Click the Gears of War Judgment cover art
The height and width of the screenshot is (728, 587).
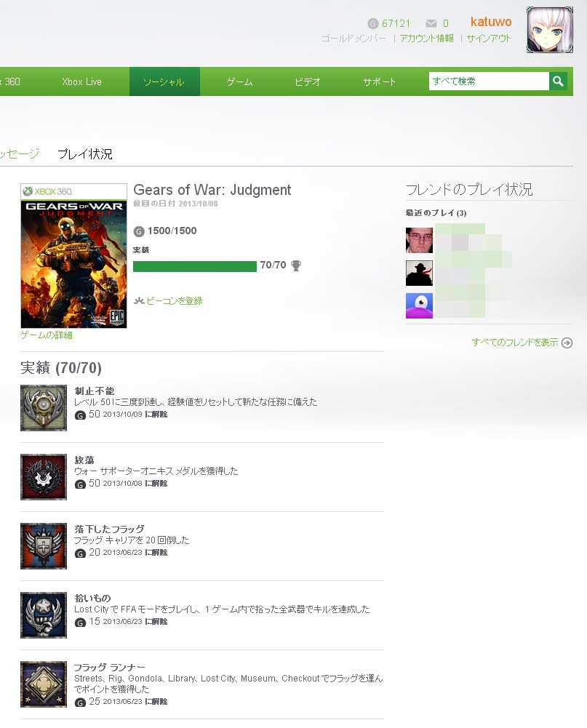[74, 256]
